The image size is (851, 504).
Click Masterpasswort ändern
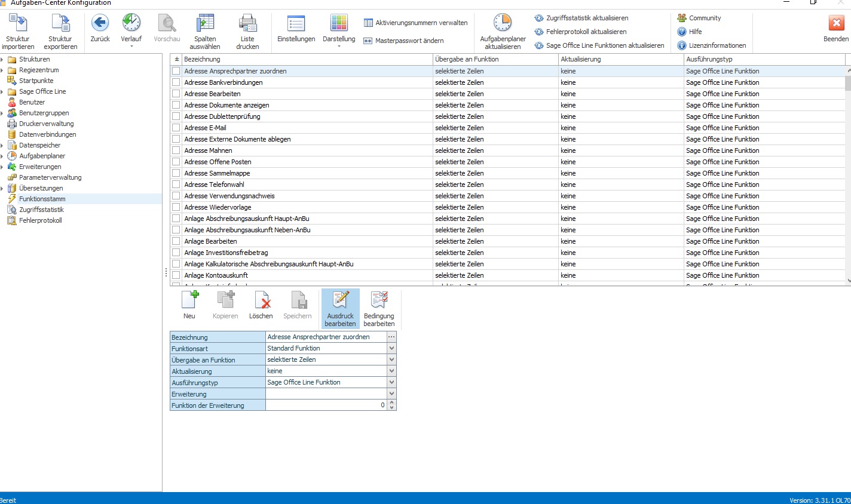coord(404,41)
